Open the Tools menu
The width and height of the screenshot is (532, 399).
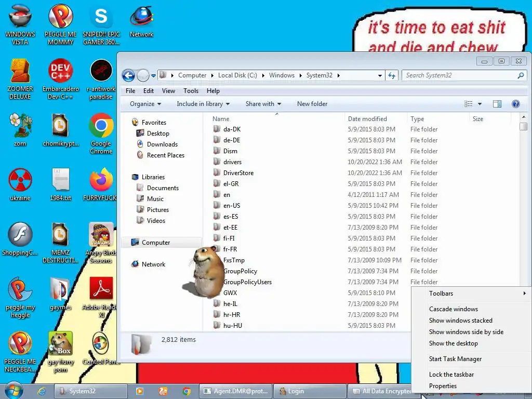point(191,91)
